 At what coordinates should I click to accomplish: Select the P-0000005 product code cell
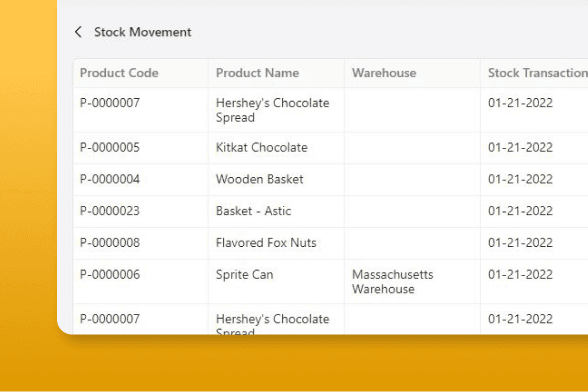110,147
